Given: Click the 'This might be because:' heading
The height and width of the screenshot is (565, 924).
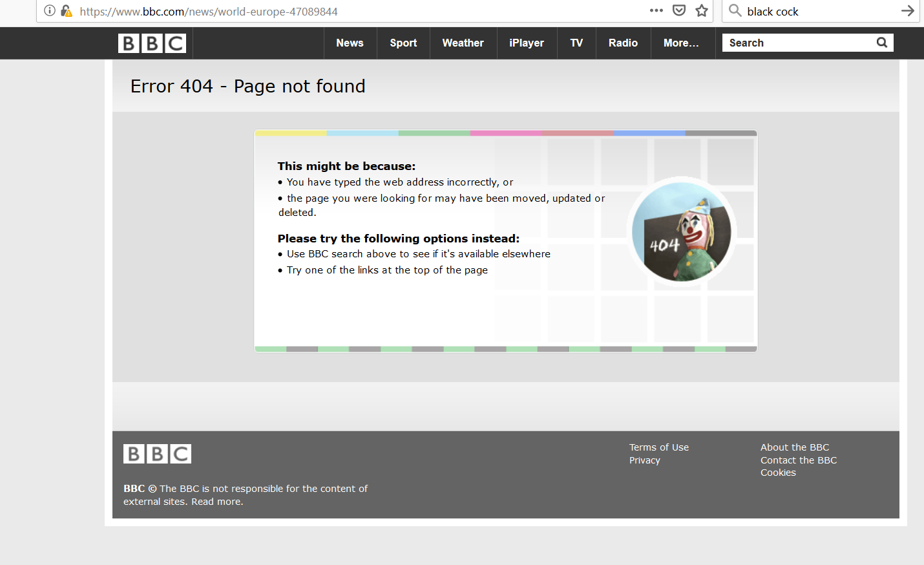Looking at the screenshot, I should 346,166.
